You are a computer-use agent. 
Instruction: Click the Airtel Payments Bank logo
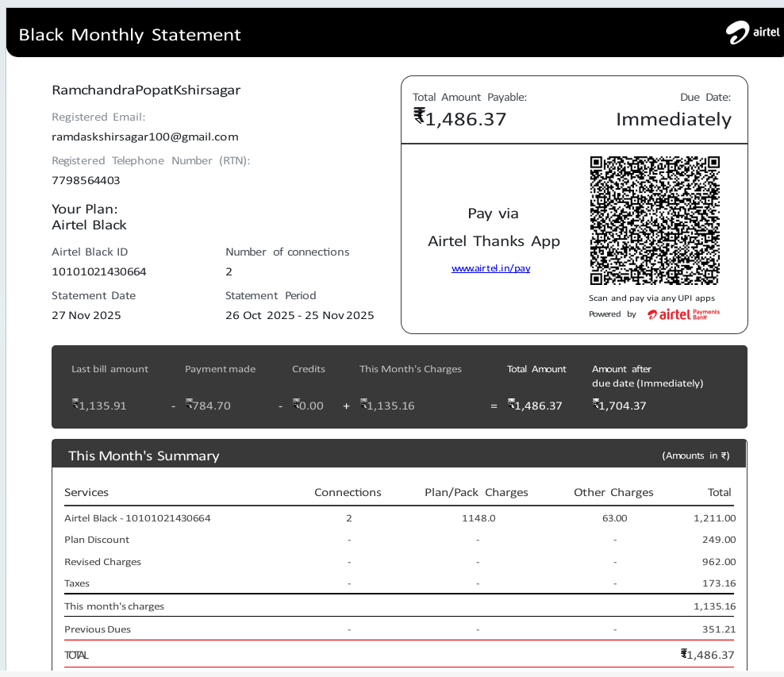click(683, 314)
